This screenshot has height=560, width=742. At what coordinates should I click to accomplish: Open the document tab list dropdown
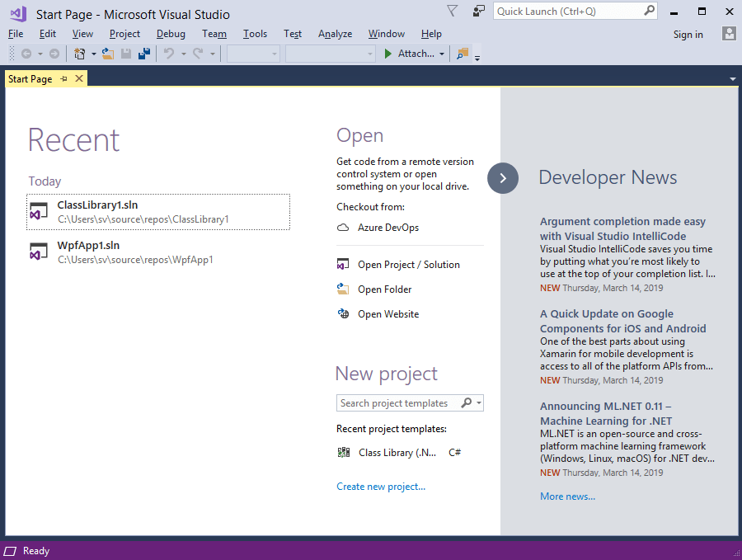tap(733, 79)
